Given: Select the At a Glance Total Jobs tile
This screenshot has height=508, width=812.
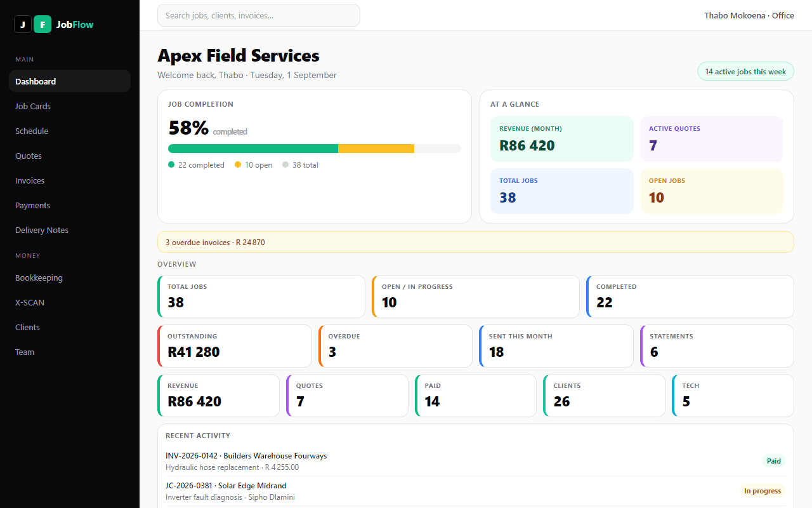Looking at the screenshot, I should point(562,191).
